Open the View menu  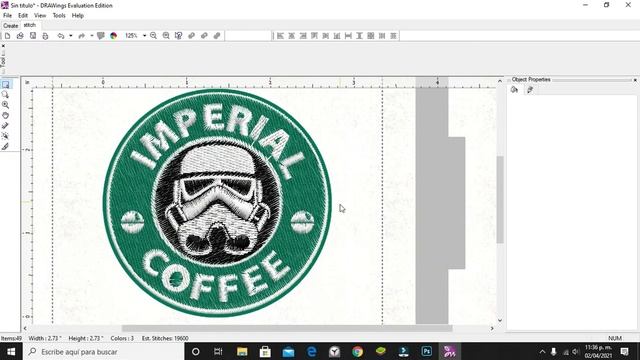[x=40, y=16]
